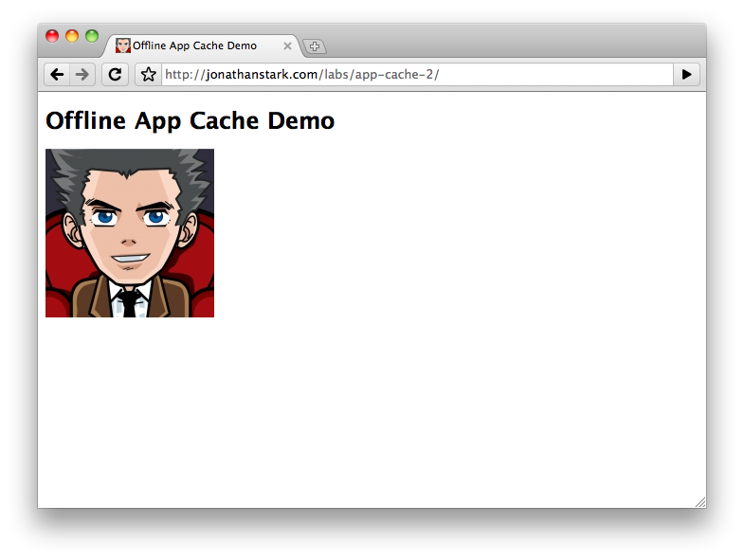Select the Offline App Cache Demo tab title
744x560 pixels.
click(x=194, y=45)
